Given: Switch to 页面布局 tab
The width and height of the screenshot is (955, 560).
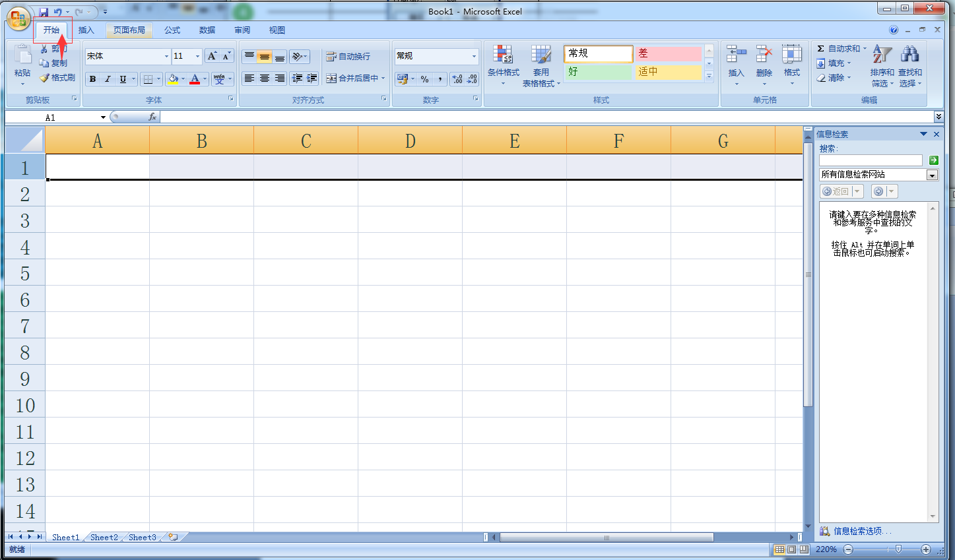Looking at the screenshot, I should coord(129,30).
